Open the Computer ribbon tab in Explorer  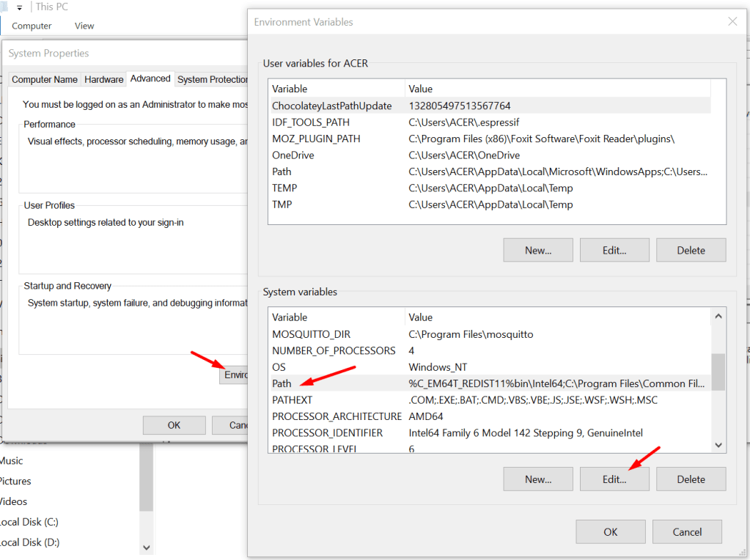32,26
